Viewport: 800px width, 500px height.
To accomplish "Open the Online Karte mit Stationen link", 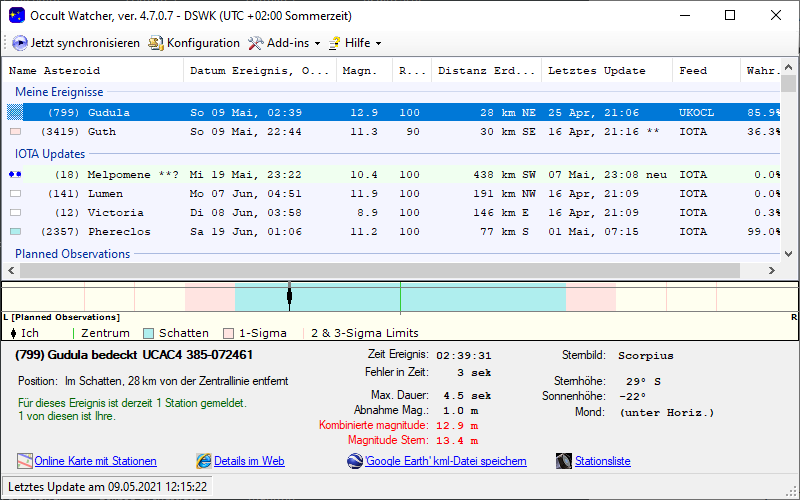I will tap(95, 461).
